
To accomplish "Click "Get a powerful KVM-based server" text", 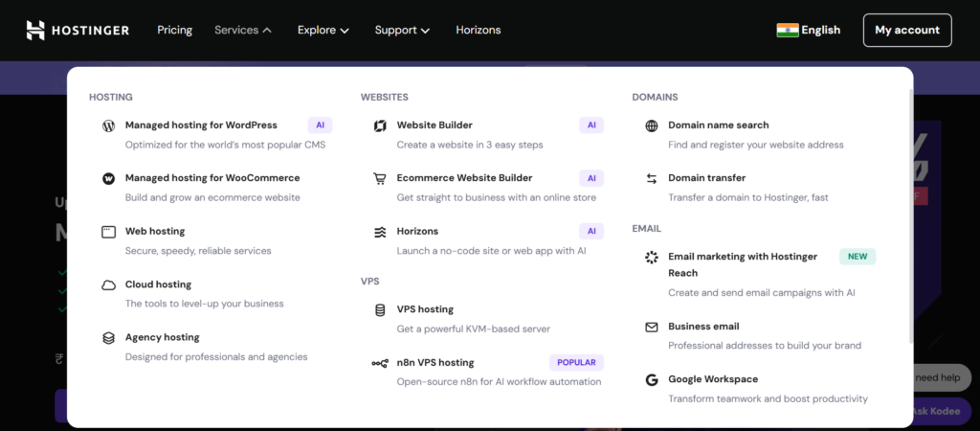I will click(x=474, y=329).
